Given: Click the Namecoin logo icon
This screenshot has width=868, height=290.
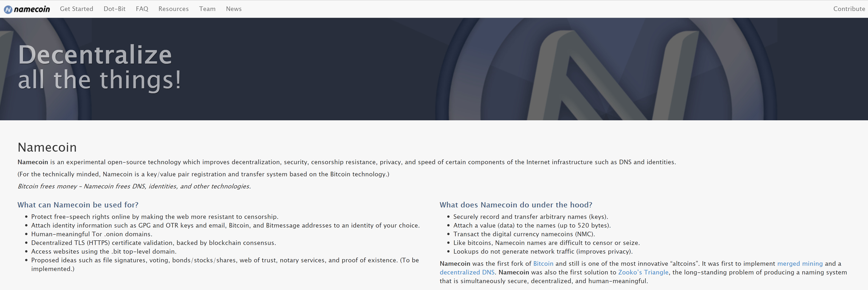Looking at the screenshot, I should click(8, 9).
